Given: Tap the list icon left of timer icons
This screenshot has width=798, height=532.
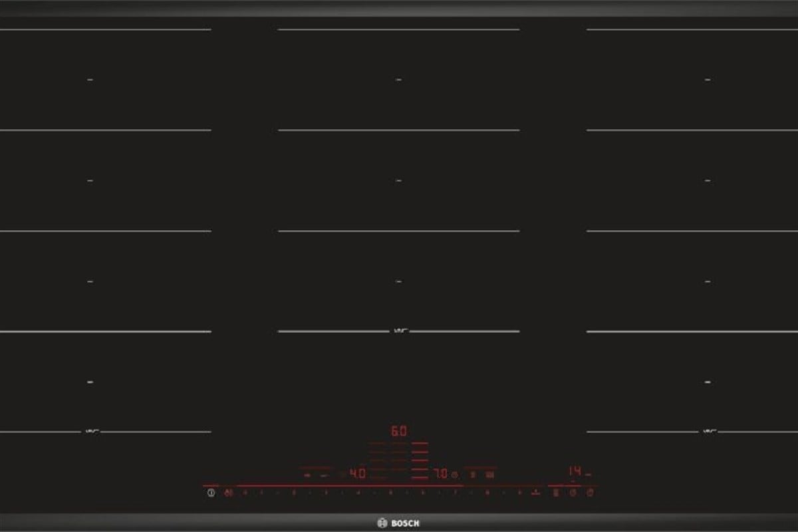Looking at the screenshot, I should pos(556,493).
